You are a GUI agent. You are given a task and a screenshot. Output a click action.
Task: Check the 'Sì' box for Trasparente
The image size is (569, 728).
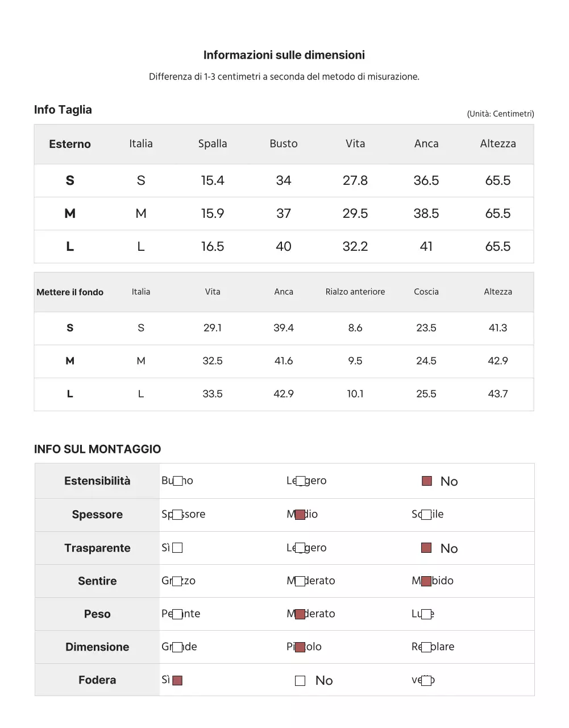(177, 548)
